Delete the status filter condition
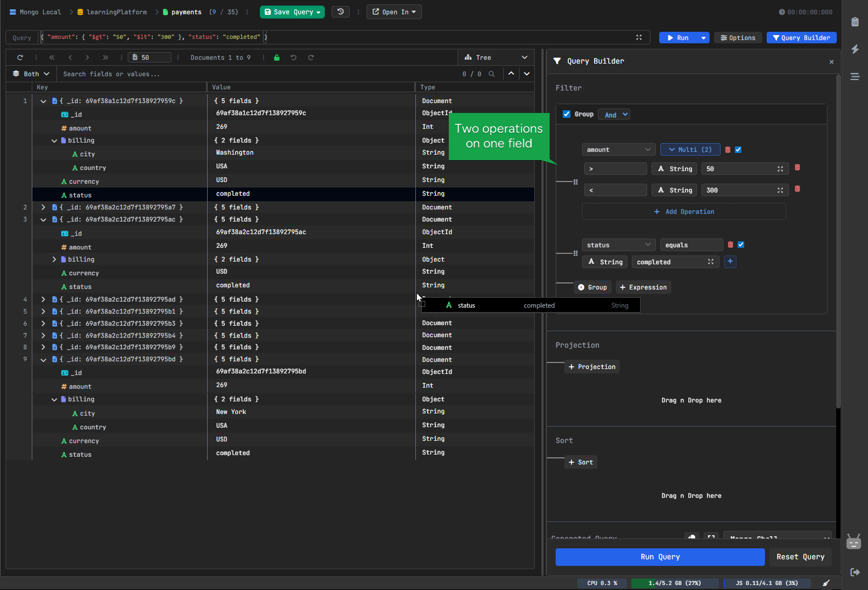The image size is (868, 590). point(730,245)
